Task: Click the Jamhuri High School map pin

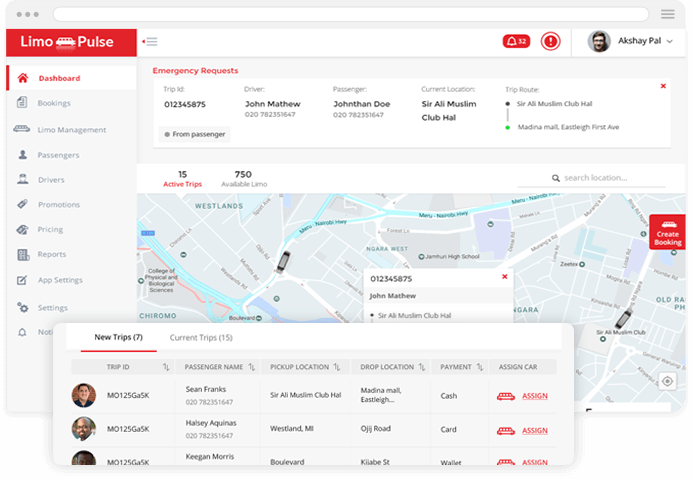Action: pyautogui.click(x=421, y=256)
